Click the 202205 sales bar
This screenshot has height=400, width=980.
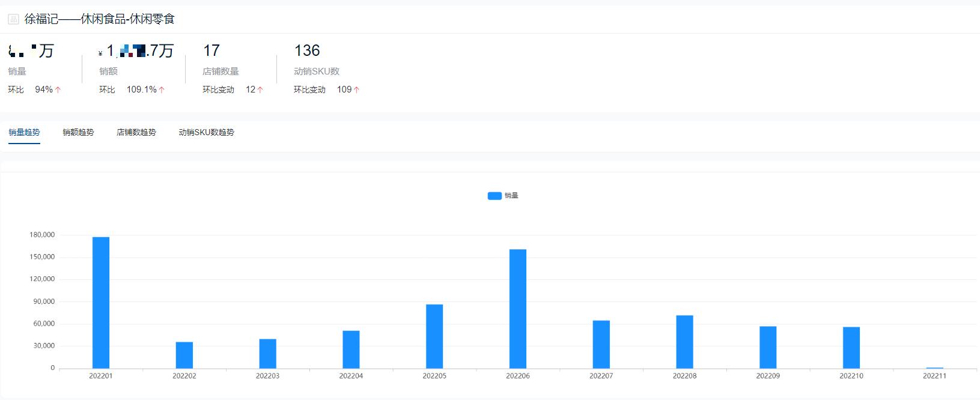pyautogui.click(x=434, y=336)
